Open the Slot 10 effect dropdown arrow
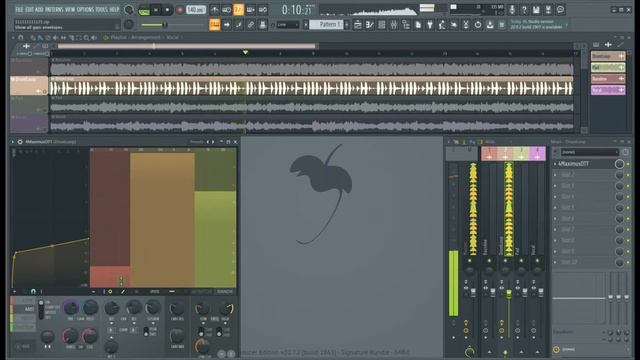The image size is (640, 360). 555,262
